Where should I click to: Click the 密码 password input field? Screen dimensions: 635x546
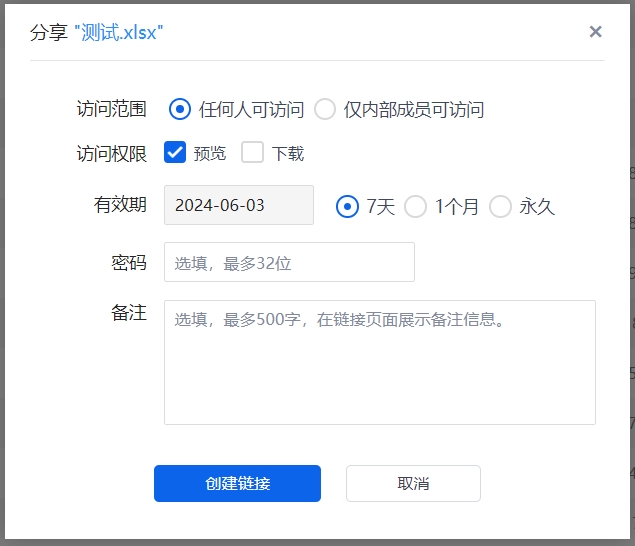point(289,262)
